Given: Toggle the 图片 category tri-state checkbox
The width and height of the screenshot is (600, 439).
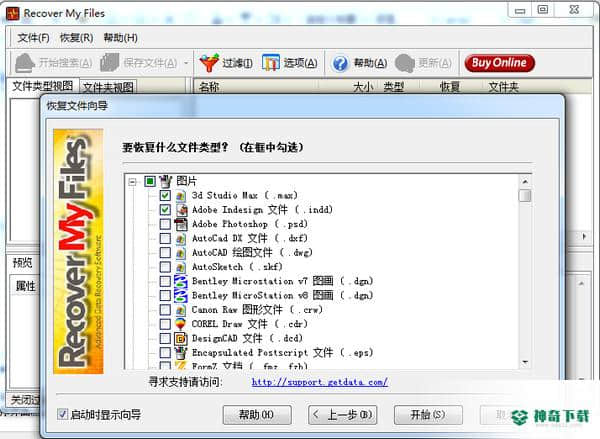Looking at the screenshot, I should 150,181.
